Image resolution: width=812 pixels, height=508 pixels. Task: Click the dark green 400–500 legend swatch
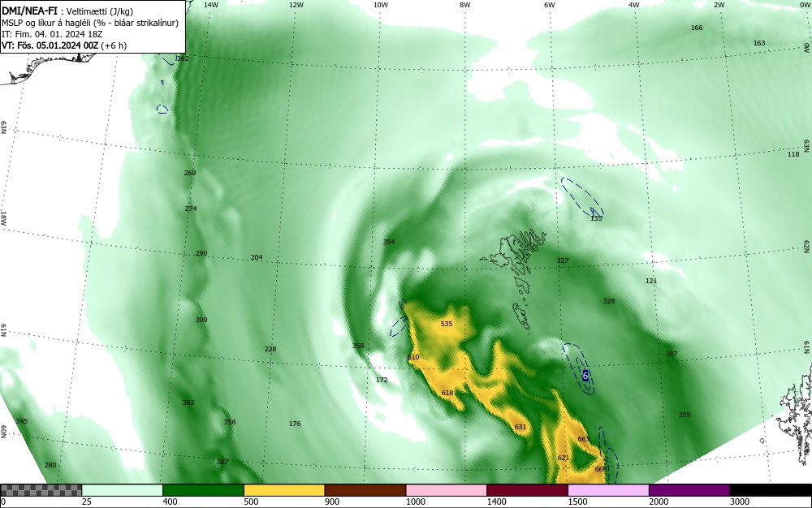[x=203, y=490]
